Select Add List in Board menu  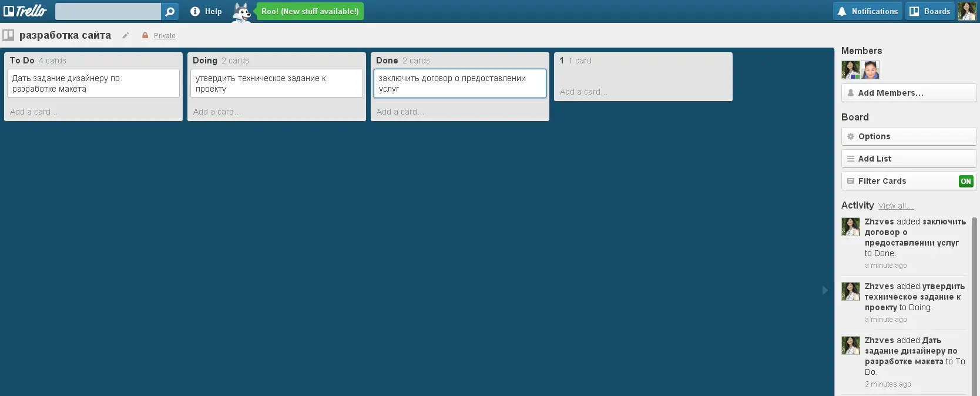pos(909,159)
